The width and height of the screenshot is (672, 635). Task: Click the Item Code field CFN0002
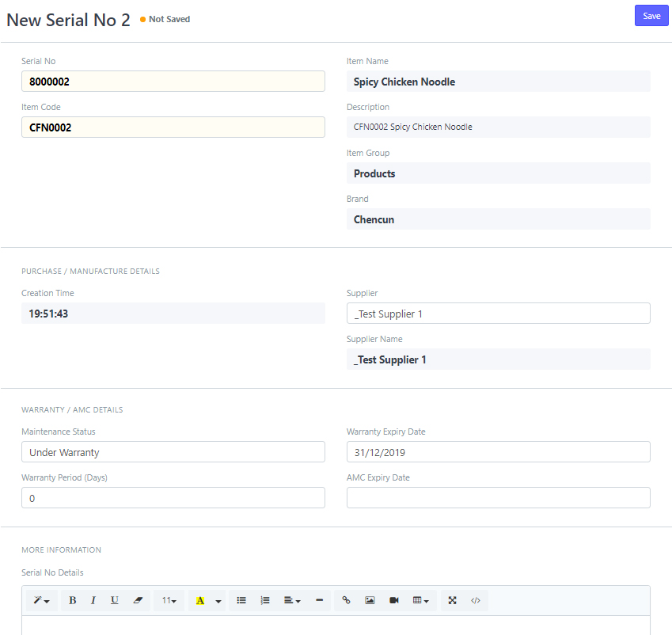173,127
